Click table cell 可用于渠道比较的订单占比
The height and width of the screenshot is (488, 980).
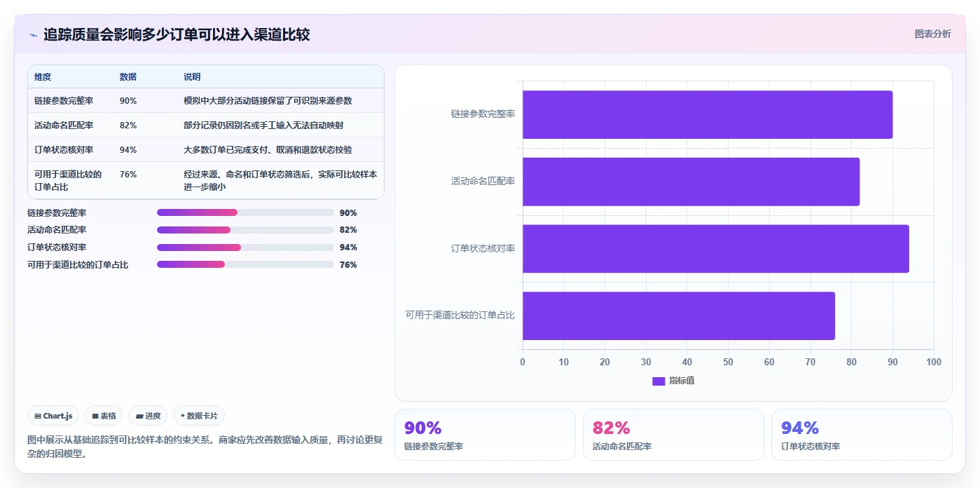[x=68, y=181]
